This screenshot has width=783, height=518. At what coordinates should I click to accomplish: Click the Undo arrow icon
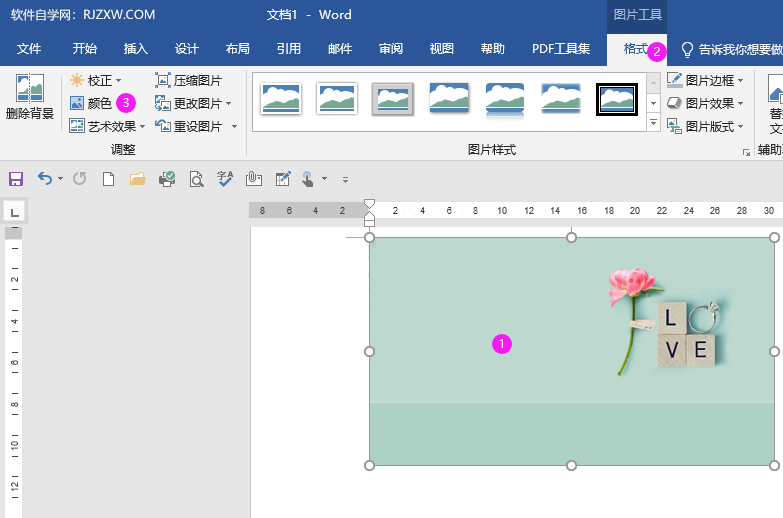click(45, 179)
